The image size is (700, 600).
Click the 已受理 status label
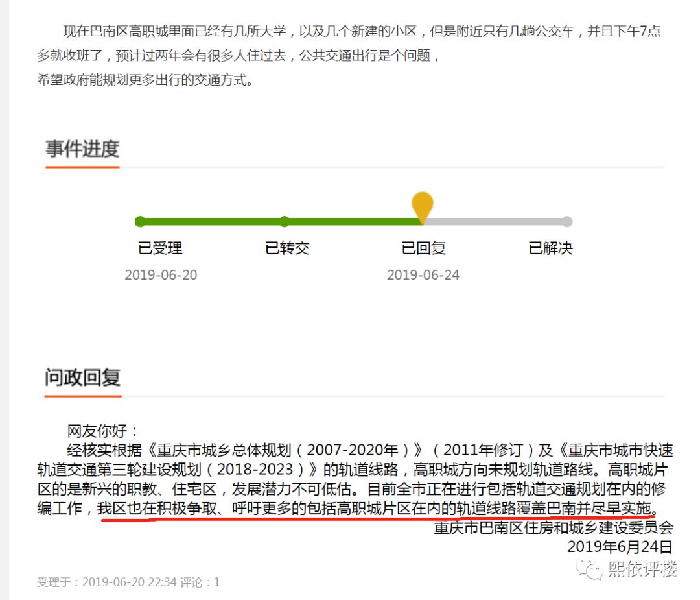click(x=162, y=248)
